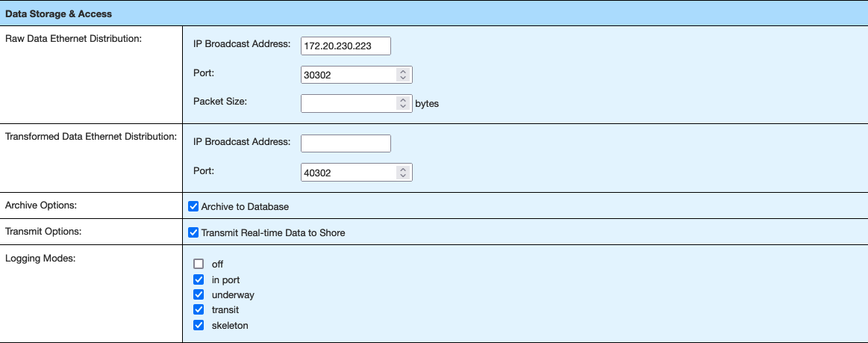Click the Data Storage & Access header
Viewport: 868px width, 343px height.
tap(58, 13)
